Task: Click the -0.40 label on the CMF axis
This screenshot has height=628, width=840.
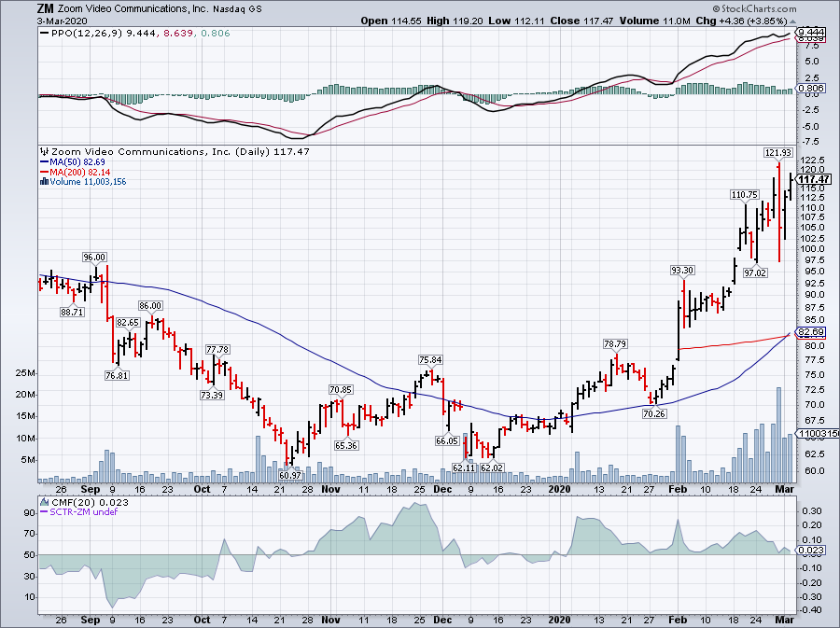Action: pyautogui.click(x=812, y=610)
